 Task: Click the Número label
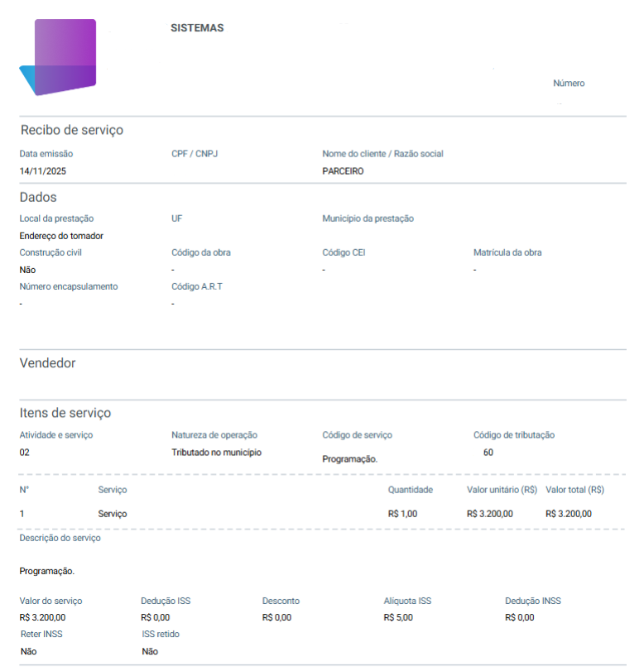pos(569,83)
